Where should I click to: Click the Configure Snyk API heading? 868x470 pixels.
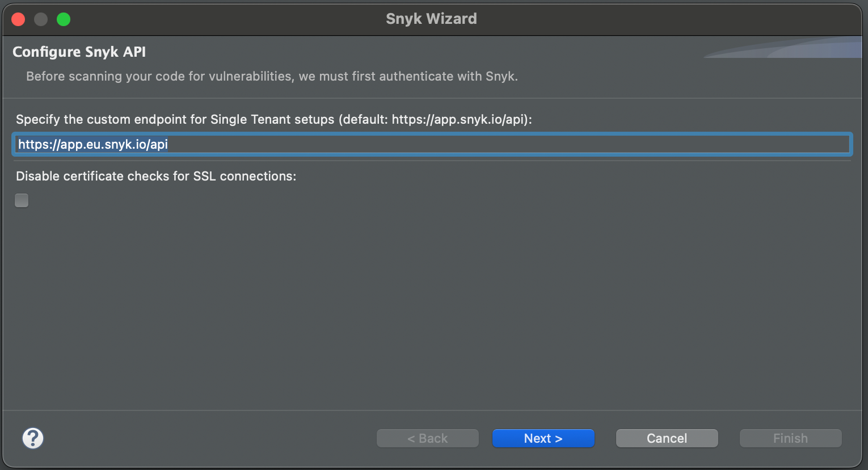click(79, 52)
